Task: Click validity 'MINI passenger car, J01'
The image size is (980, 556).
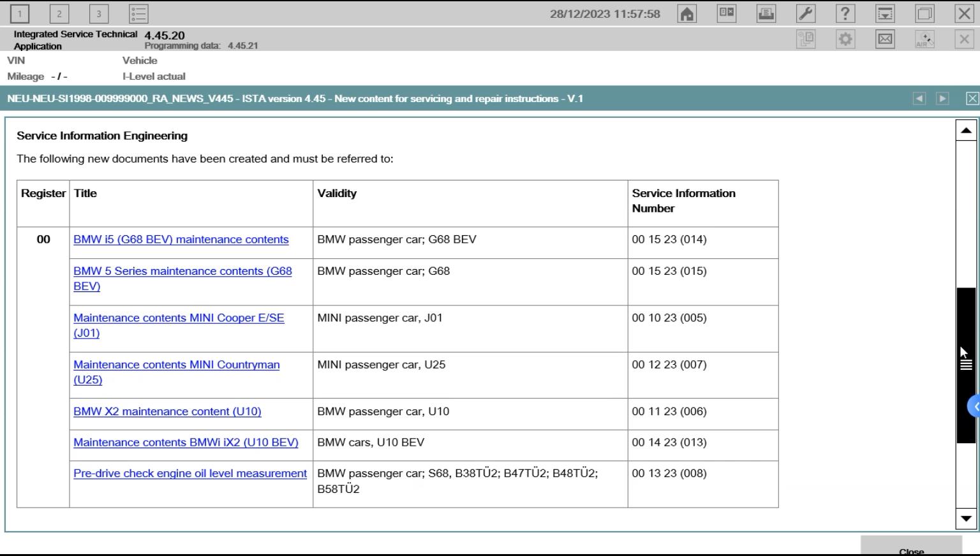Action: 380,318
